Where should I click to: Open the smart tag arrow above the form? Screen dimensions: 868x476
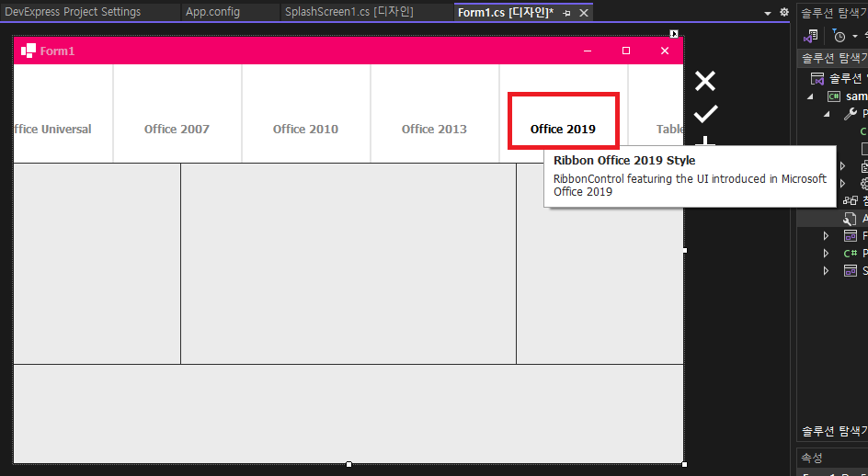click(x=674, y=34)
